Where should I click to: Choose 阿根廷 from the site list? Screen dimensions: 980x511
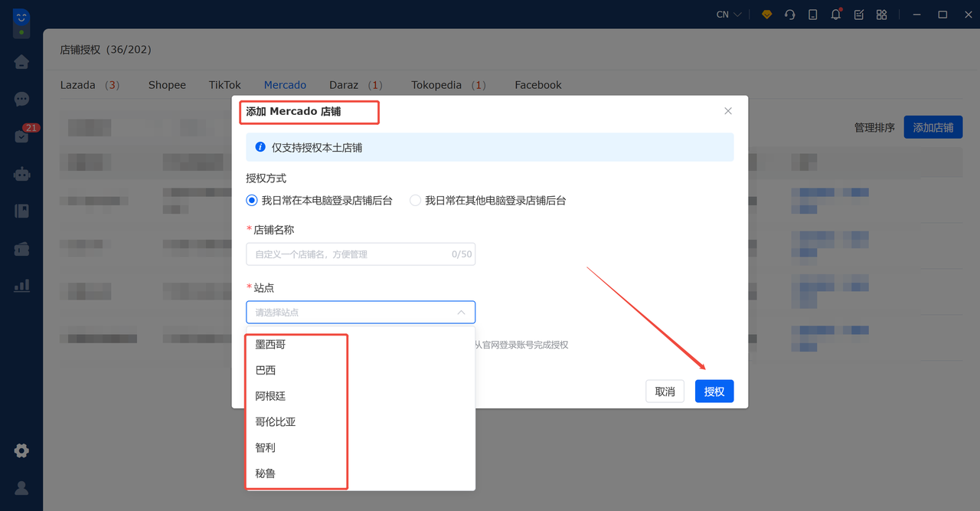(x=361, y=396)
